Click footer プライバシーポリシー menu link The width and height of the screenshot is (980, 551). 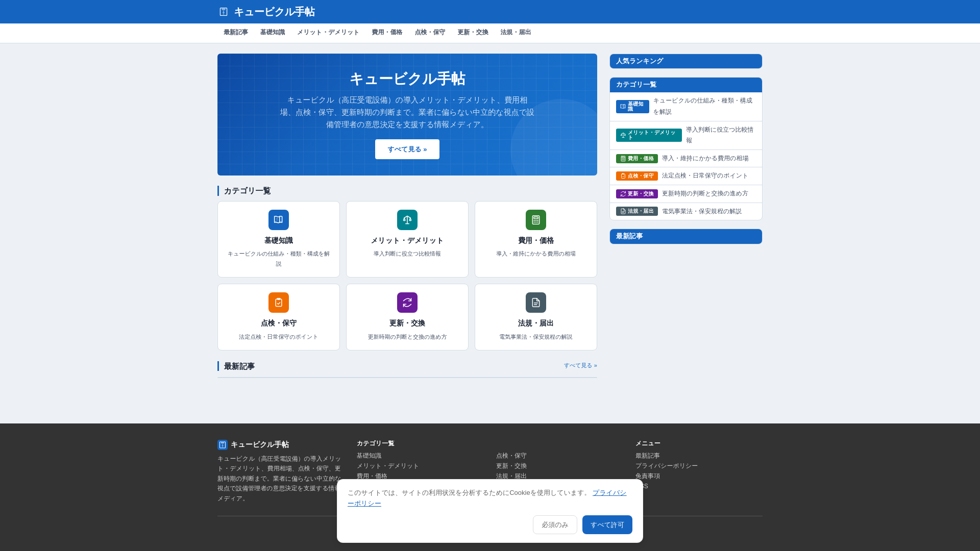click(x=667, y=466)
